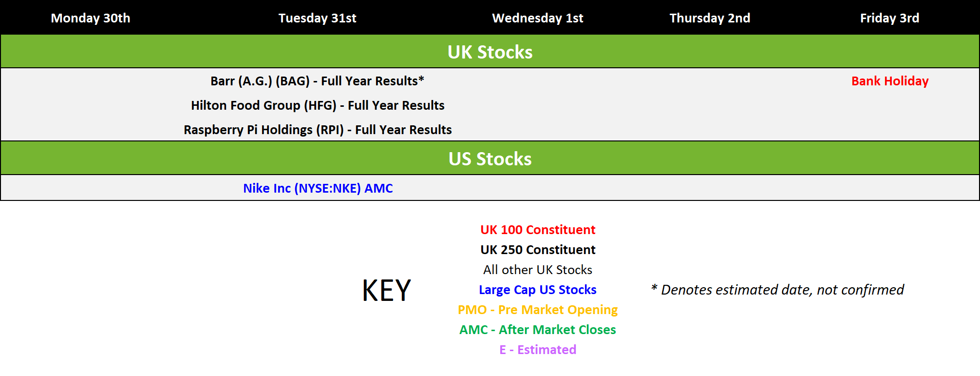Click the PMO - Pre Market Opening entry
Image resolution: width=980 pixels, height=376 pixels.
pos(538,310)
